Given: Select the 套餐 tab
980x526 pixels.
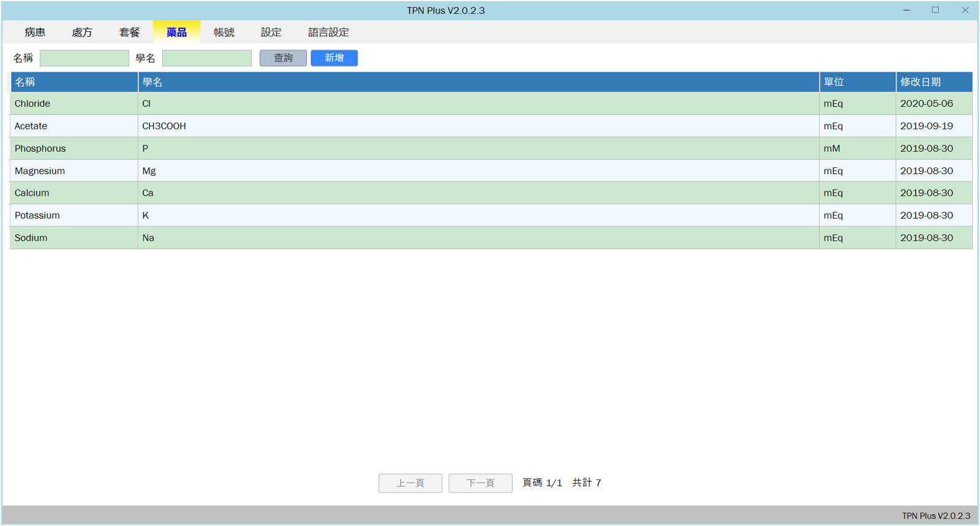Looking at the screenshot, I should (129, 32).
